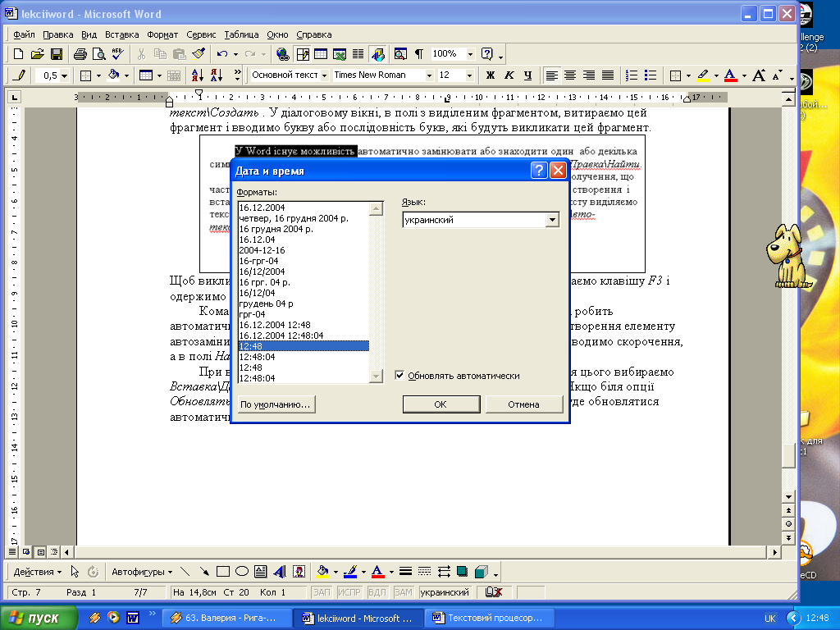This screenshot has height=630, width=840.
Task: Toggle the Drawing toolbar icon
Action: 378,53
